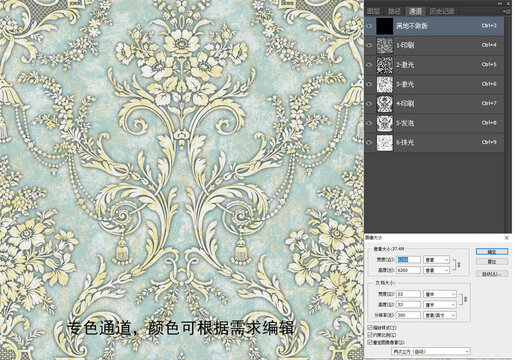Click the 4-印刷 channel thumbnail
515x360 pixels.
point(385,104)
